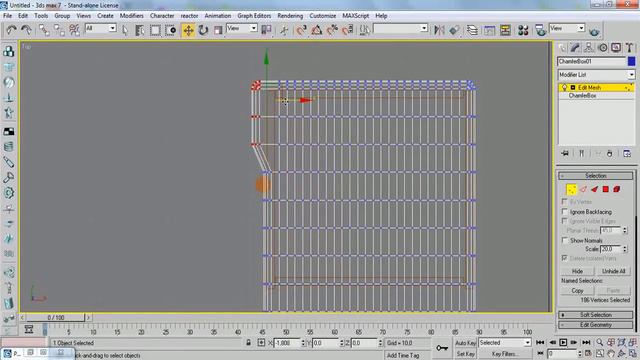
Task: Toggle the 3D Snaps magnet icon
Action: 301,30
